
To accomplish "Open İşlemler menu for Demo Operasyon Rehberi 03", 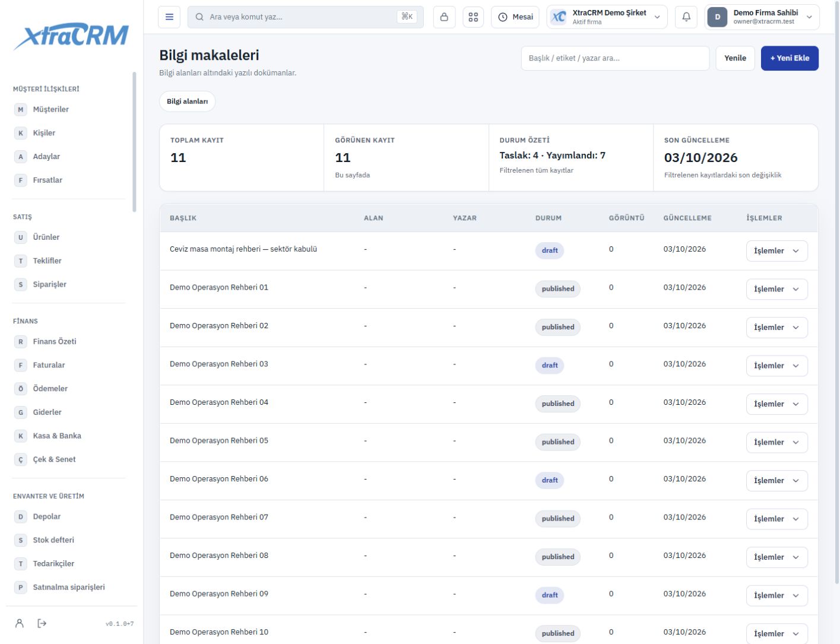I will click(x=776, y=366).
